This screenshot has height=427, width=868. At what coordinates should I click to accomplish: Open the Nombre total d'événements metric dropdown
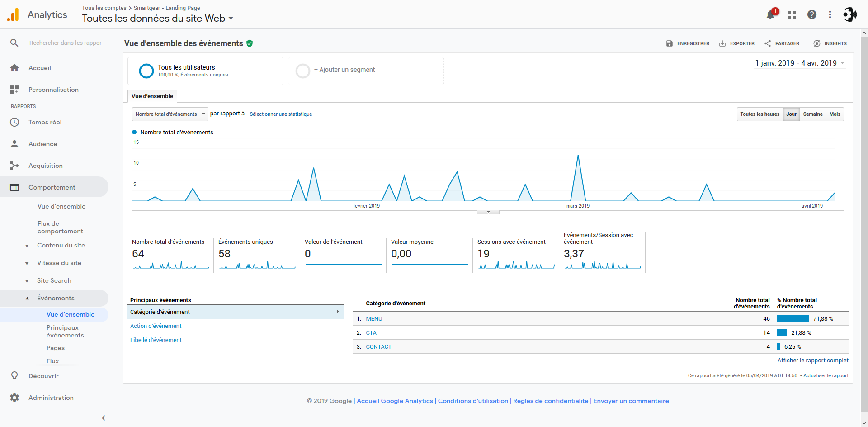(x=170, y=114)
